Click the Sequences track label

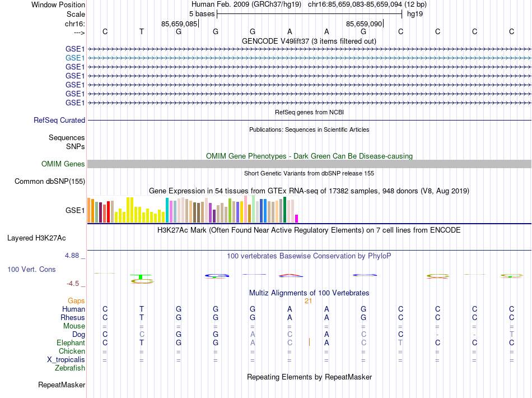[67, 137]
